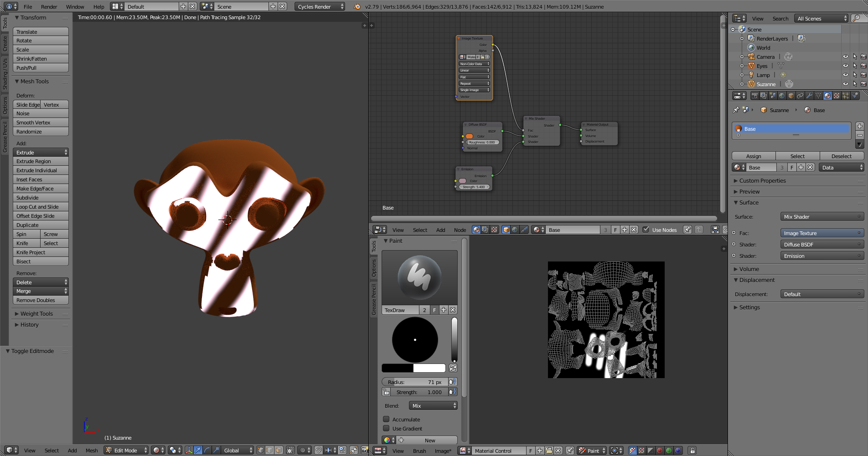Open the Object properties cube tab
Screen dimensions: 868x456
[791, 96]
